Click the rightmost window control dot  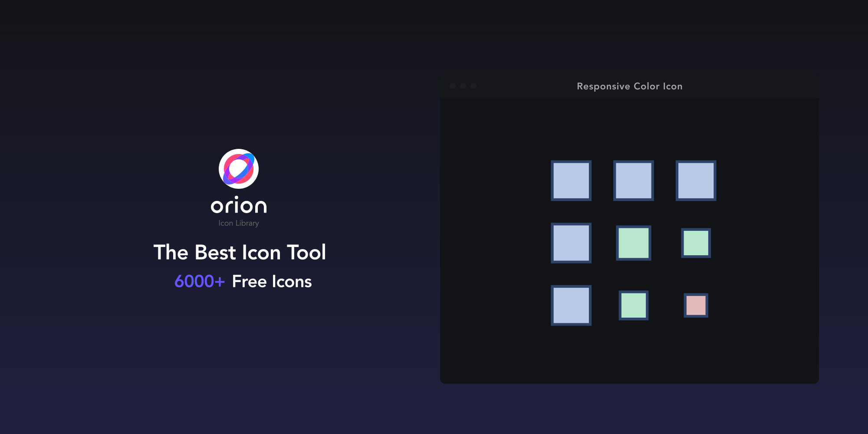473,86
